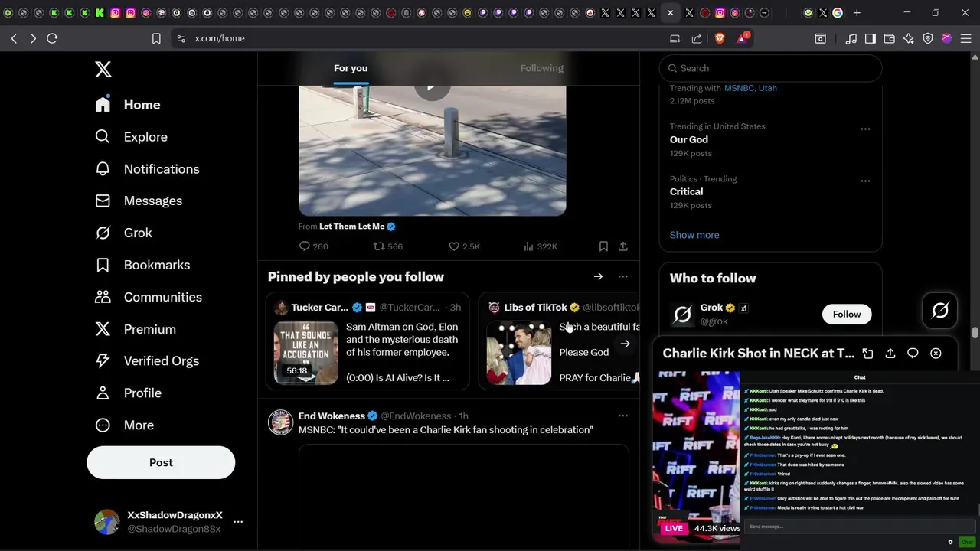The image size is (980, 551).
Task: Open the Utah trending link
Action: 768,88
